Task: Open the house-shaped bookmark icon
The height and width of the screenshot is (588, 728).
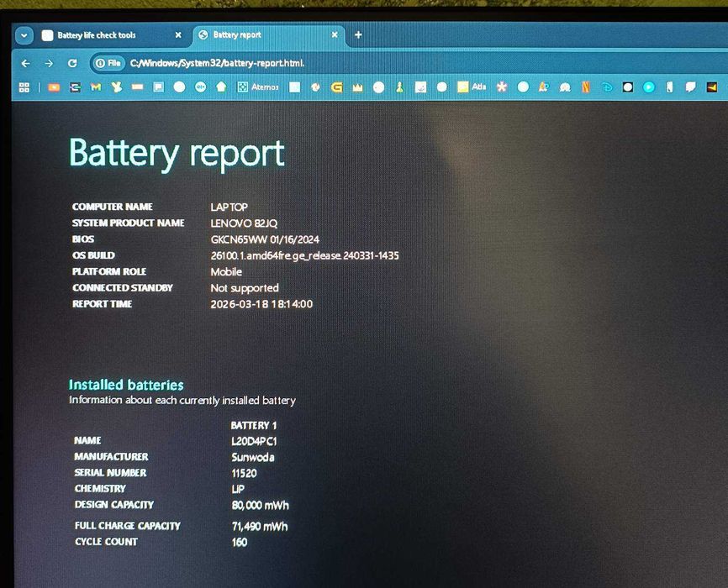Action: (x=221, y=87)
